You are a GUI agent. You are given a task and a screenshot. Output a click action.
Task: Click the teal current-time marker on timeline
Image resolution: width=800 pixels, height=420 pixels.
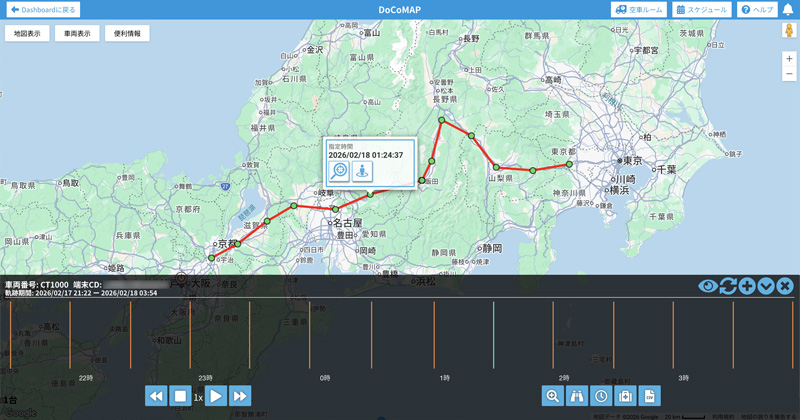[493, 335]
